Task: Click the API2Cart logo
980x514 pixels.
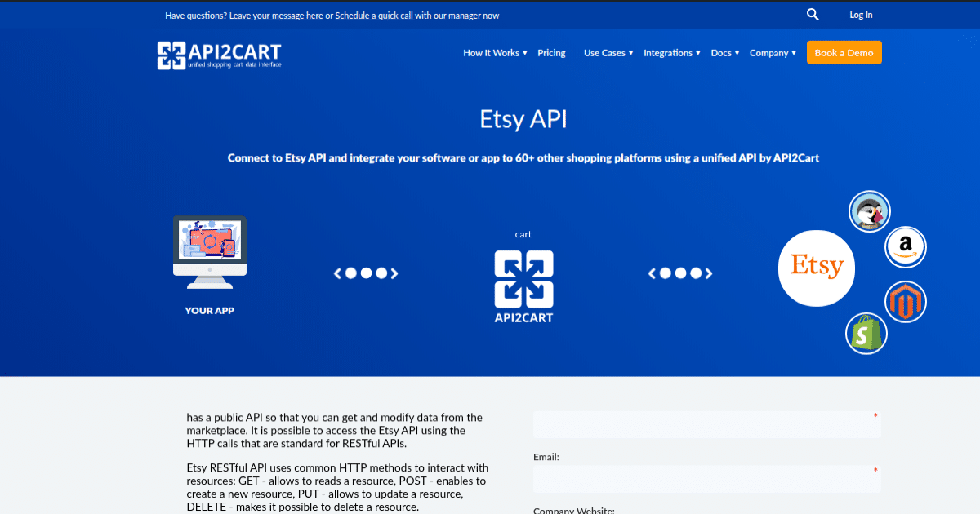Action: click(219, 55)
